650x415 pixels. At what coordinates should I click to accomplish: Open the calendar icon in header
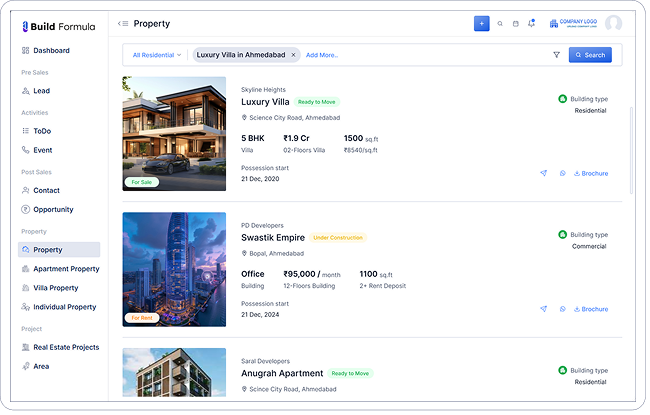515,23
